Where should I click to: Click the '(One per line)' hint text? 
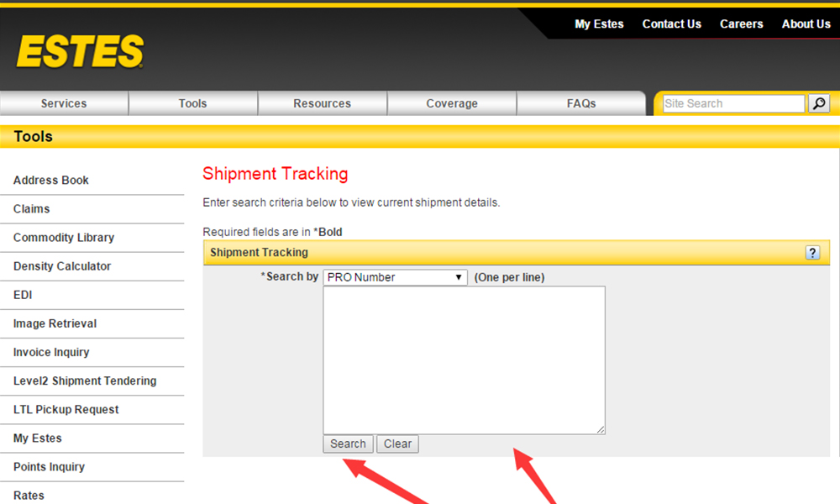tap(509, 277)
